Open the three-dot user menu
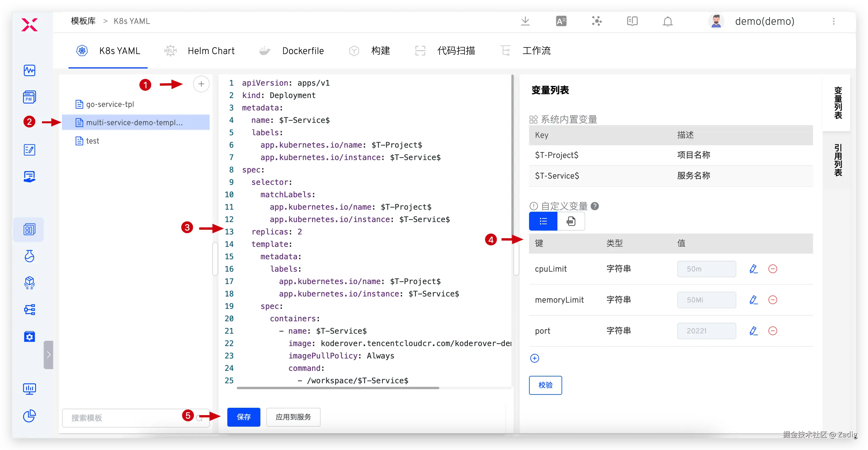The image size is (868, 450). tap(834, 21)
